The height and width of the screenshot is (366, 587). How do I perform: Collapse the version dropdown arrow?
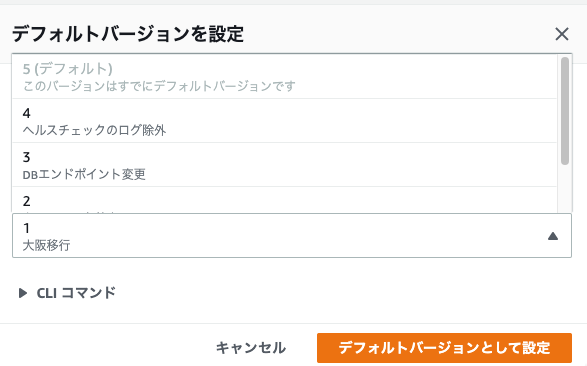pyautogui.click(x=553, y=236)
